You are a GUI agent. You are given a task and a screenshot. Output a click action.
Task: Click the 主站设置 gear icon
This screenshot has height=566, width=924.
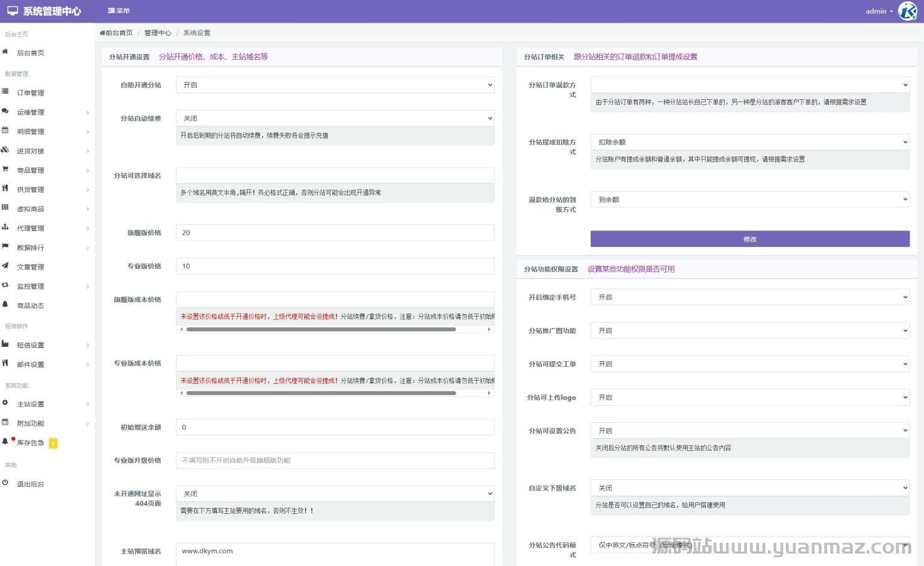5,403
